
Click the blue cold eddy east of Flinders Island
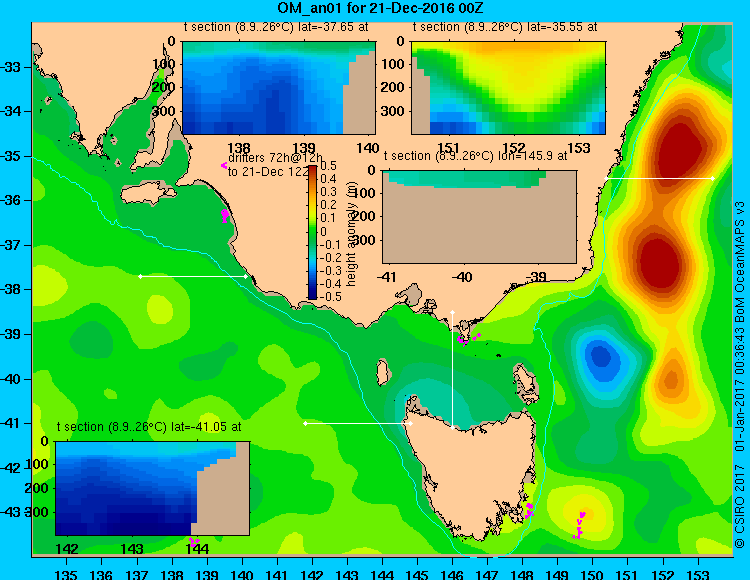coord(601,357)
